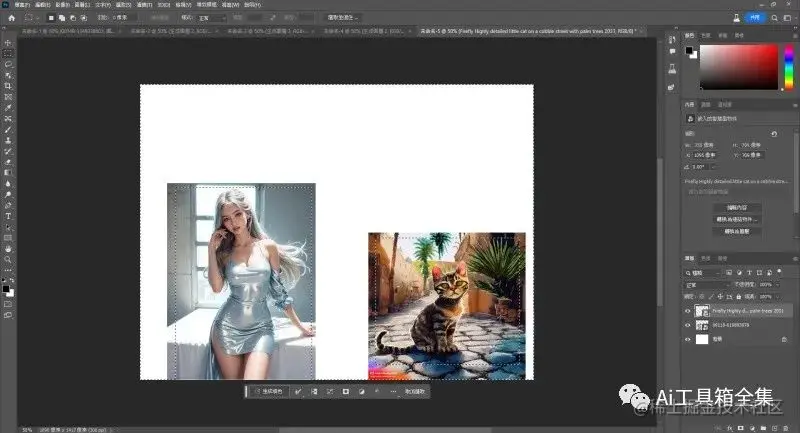This screenshot has width=800, height=433.
Task: Click the reset transform arrow in Properties
Action: click(x=774, y=134)
